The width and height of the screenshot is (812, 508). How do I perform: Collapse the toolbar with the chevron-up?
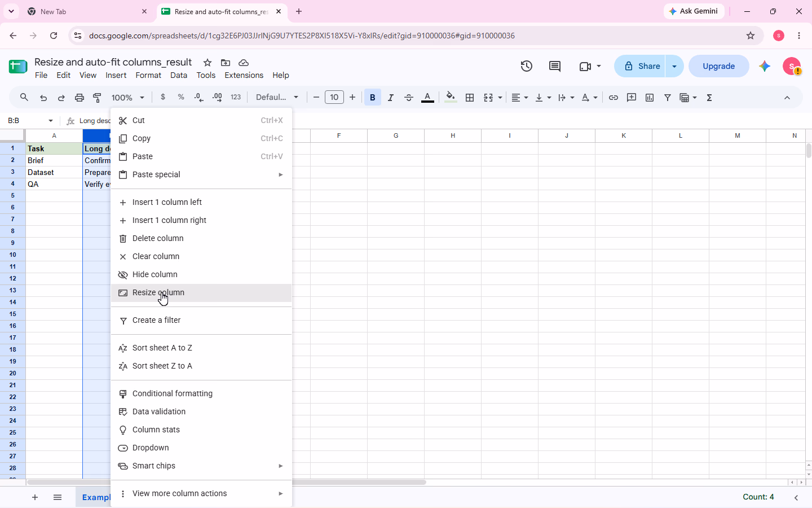[x=787, y=98]
